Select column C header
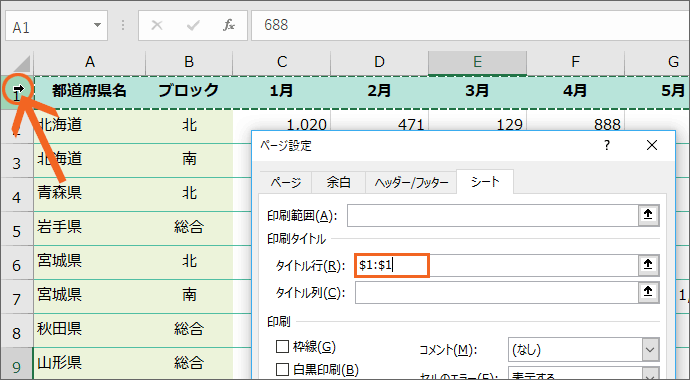Screen dimensions: 690x380 [282, 62]
